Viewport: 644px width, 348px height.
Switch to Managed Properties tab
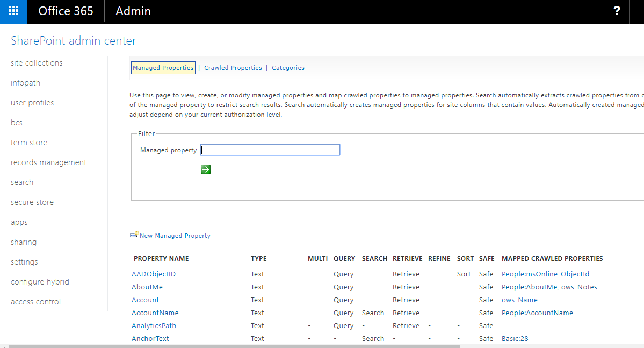pyautogui.click(x=163, y=68)
